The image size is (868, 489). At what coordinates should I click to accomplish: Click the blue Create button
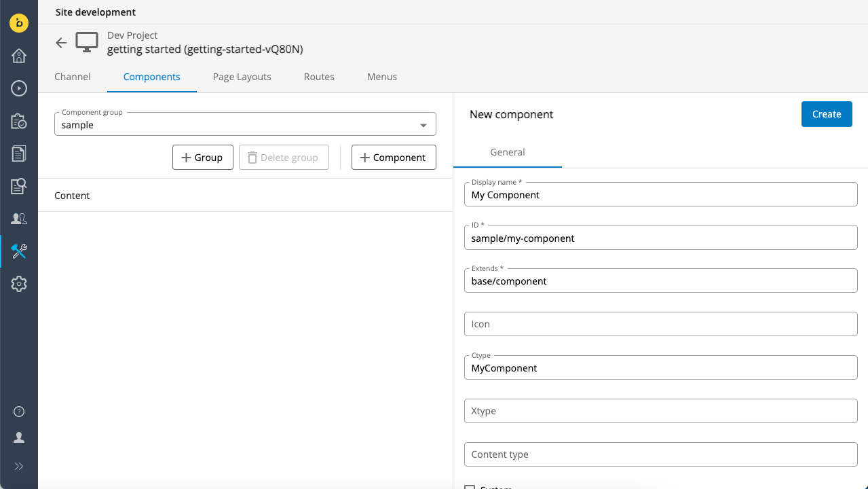coord(827,114)
